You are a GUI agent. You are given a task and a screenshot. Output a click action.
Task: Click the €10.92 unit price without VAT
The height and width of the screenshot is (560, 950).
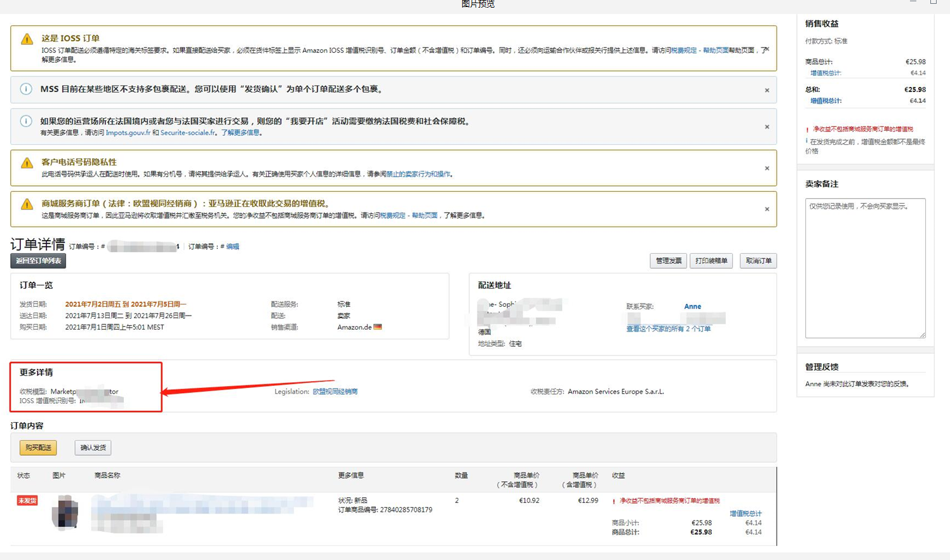click(529, 501)
